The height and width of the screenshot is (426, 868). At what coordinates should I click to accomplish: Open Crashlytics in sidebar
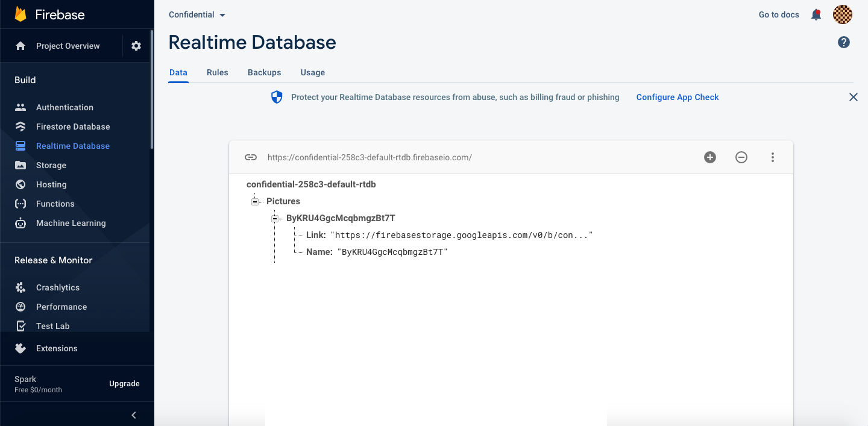click(58, 287)
